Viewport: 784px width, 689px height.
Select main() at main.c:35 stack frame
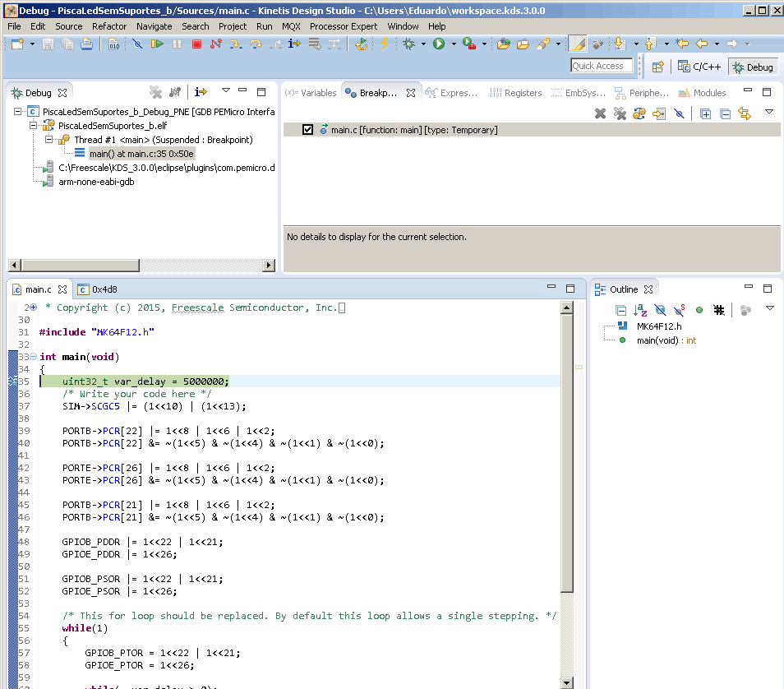click(x=141, y=154)
